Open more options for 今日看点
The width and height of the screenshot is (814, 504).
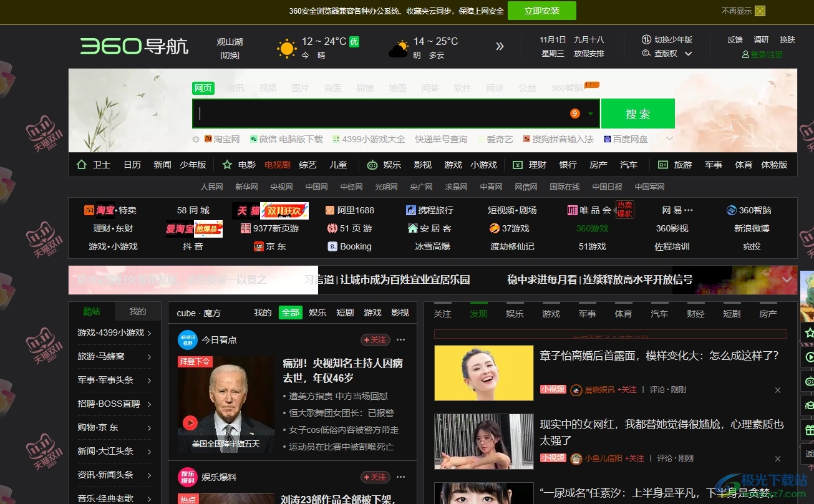click(401, 340)
